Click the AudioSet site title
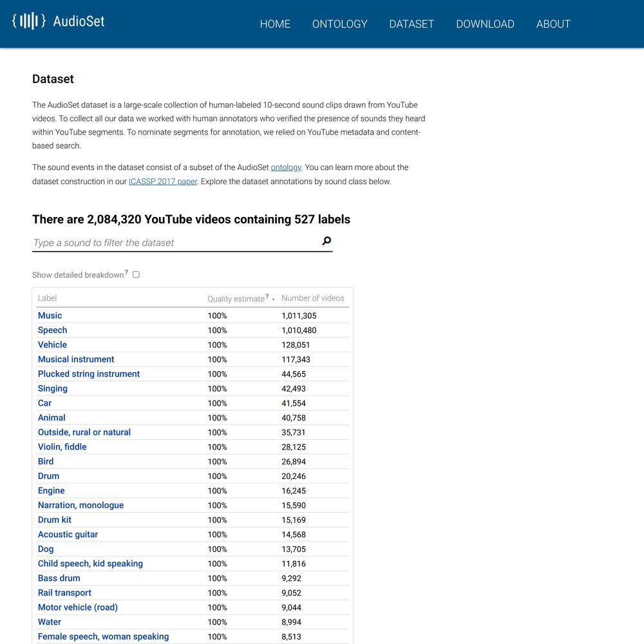This screenshot has width=644, height=644. (79, 21)
